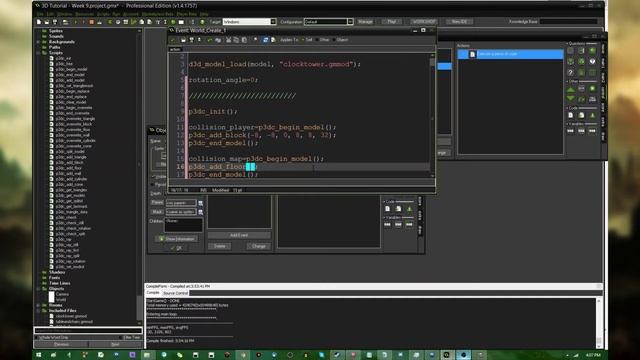Image resolution: width=640 pixels, height=360 pixels.
Task: Open the Marketplace Beta menu
Action: 158,14
